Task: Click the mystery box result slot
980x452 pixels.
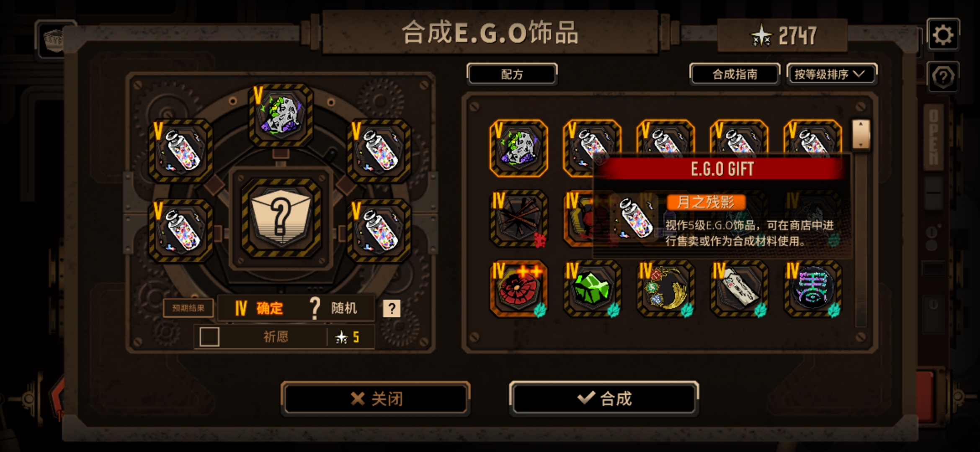Action: click(281, 218)
